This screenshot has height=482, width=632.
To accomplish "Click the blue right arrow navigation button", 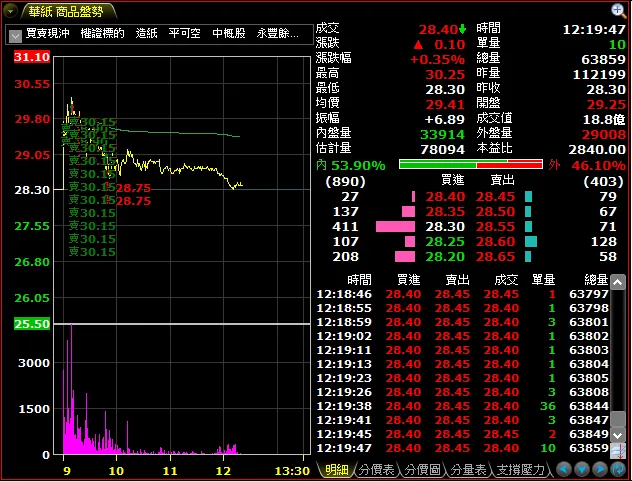I will (600, 470).
